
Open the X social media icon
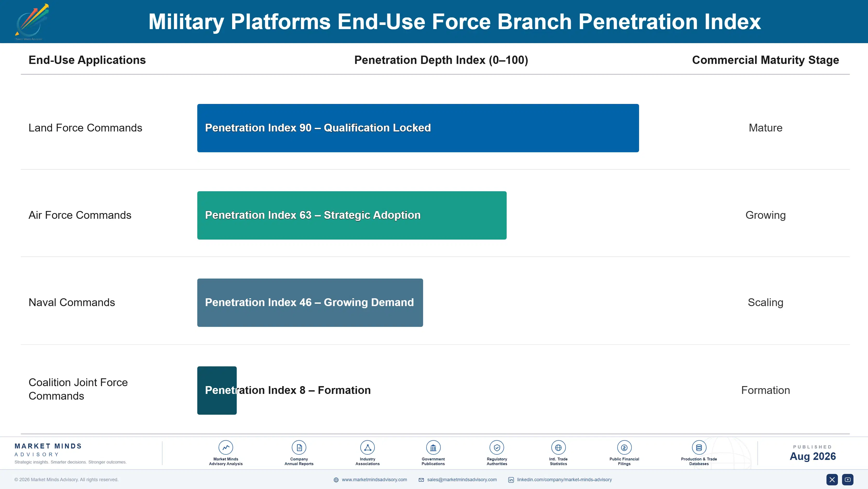pos(832,480)
